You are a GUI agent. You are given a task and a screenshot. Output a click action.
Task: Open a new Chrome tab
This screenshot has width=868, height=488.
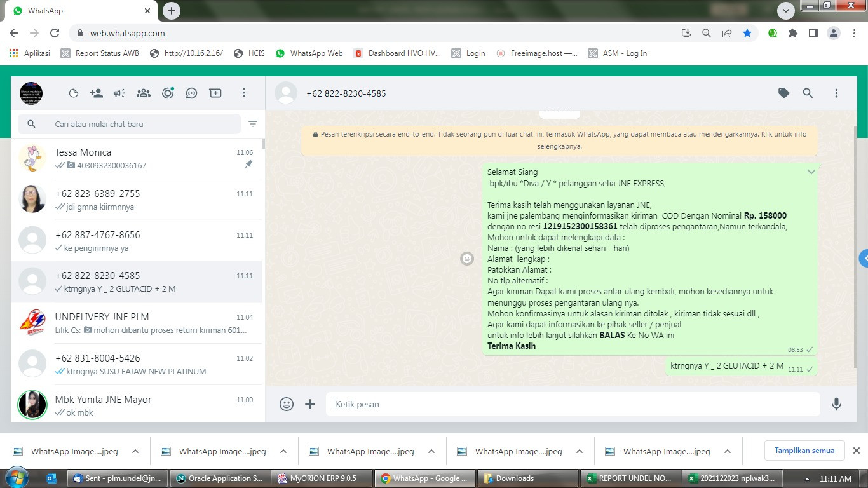(x=172, y=11)
